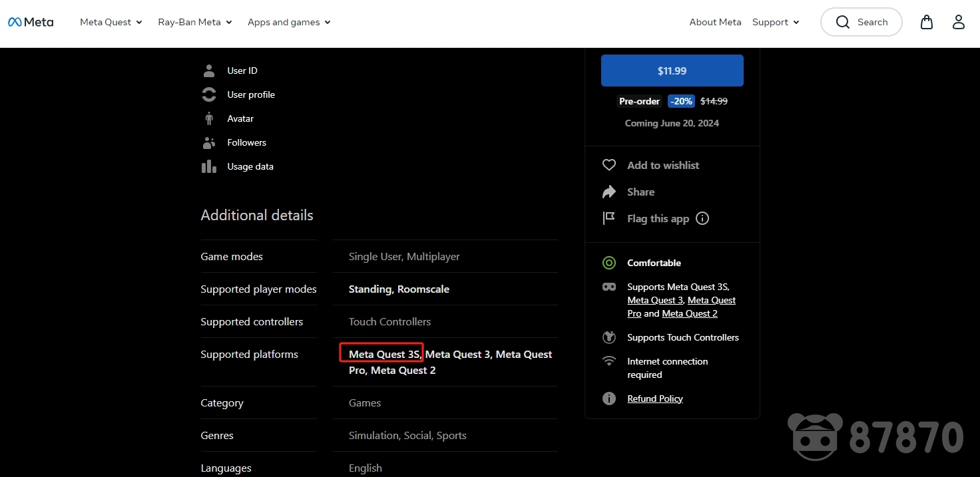Follow the Meta Quest 2 sidebar link
Image resolution: width=980 pixels, height=477 pixels.
coord(689,313)
